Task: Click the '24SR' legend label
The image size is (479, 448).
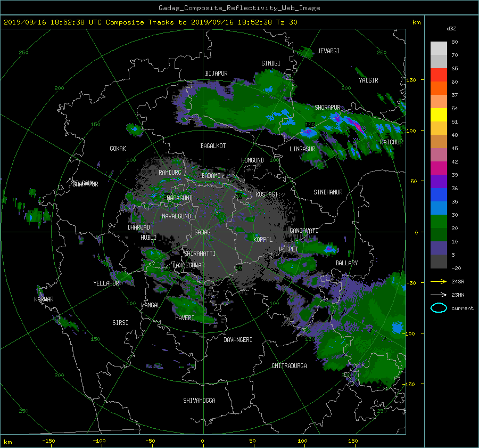Action: click(x=458, y=281)
